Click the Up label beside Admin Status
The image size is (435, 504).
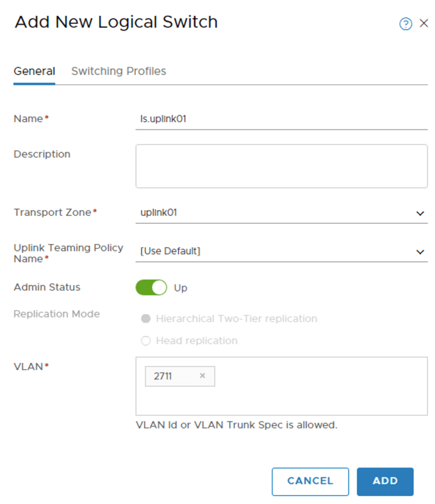click(181, 288)
